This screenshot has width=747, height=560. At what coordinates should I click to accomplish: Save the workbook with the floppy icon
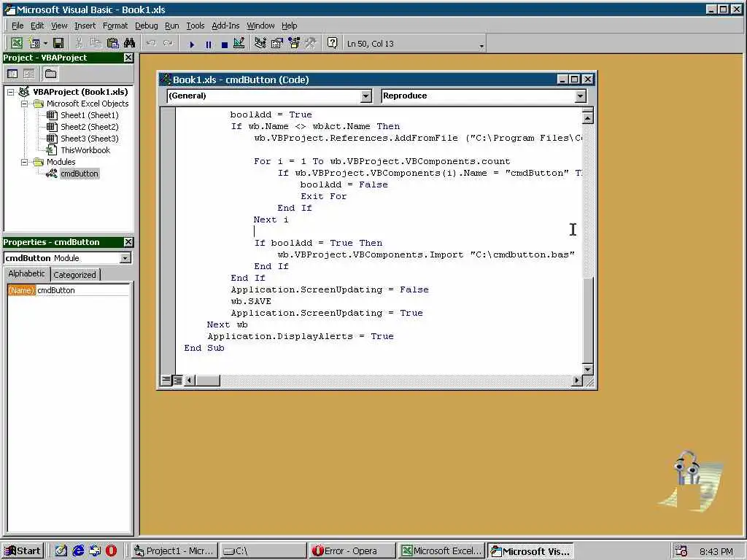[x=58, y=43]
